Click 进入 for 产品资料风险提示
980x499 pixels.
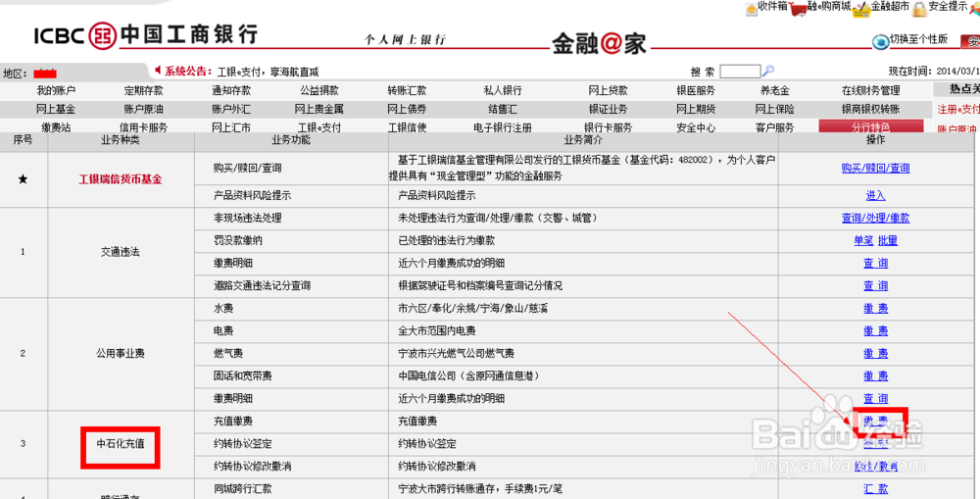[x=875, y=196]
